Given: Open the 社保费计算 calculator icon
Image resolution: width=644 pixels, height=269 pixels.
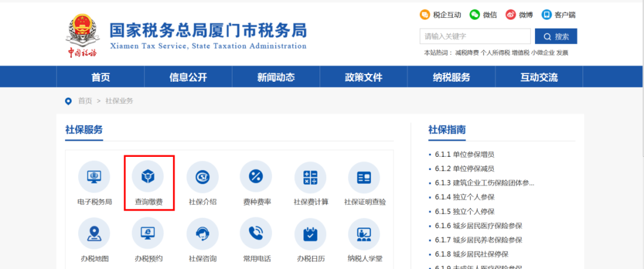Looking at the screenshot, I should tap(311, 177).
